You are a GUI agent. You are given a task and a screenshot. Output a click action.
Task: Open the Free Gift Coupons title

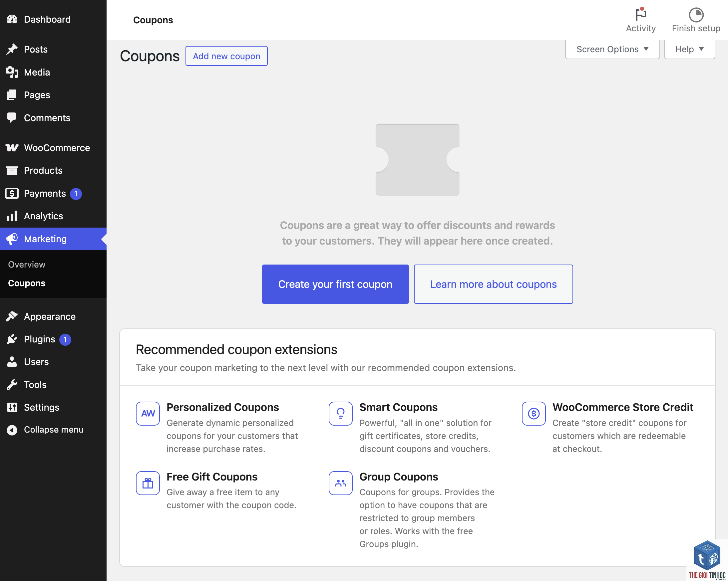212,477
